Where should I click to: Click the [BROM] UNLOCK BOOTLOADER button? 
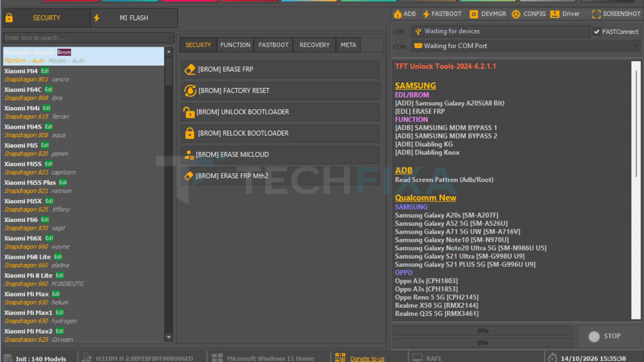coord(280,112)
